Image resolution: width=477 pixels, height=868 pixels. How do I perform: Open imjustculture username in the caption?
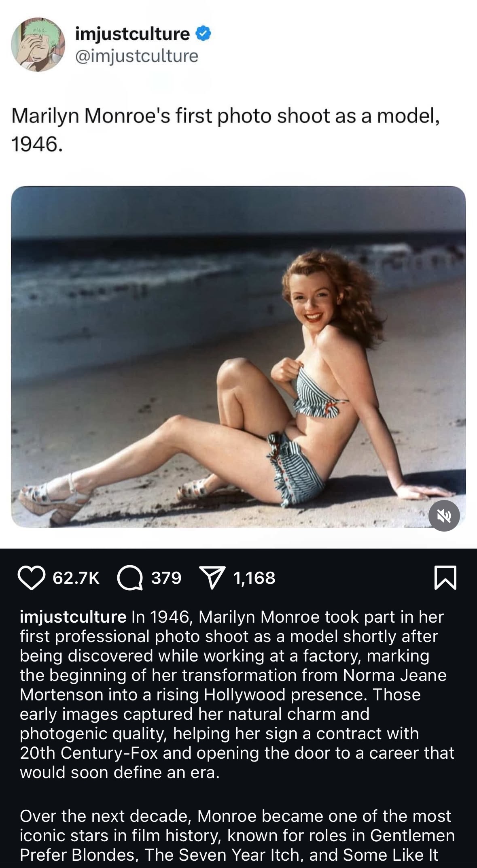[73, 617]
